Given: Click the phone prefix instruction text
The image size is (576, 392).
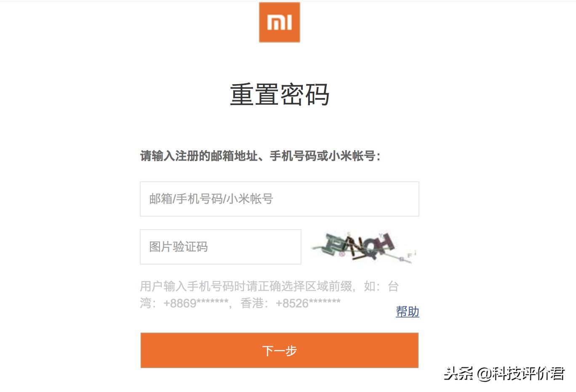Looking at the screenshot, I should (269, 294).
